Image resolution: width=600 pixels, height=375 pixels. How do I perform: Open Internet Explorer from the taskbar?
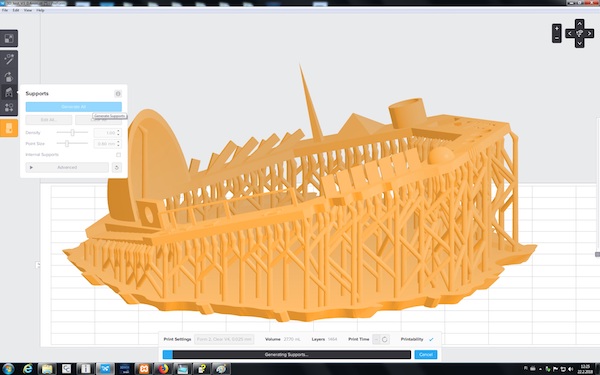click(28, 369)
